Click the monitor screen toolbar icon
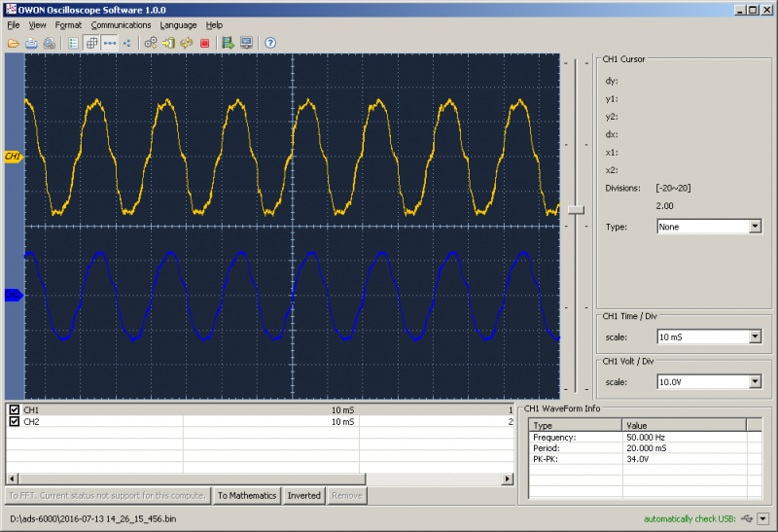 coord(246,43)
